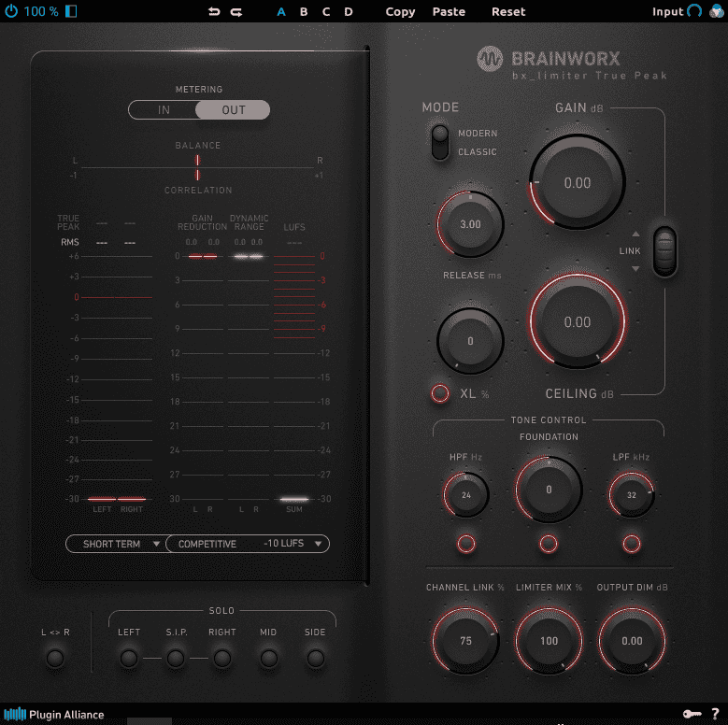
Task: Click the power bypass icon
Action: point(11,11)
